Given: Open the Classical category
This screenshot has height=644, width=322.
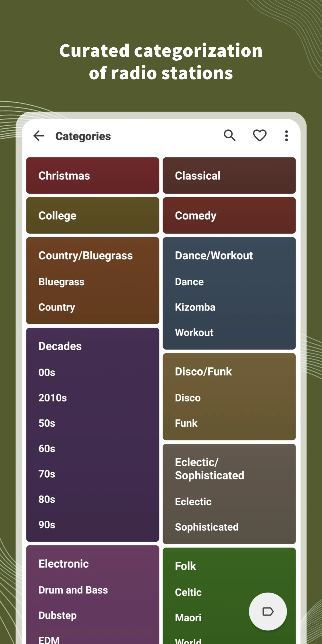Looking at the screenshot, I should coord(229,176).
